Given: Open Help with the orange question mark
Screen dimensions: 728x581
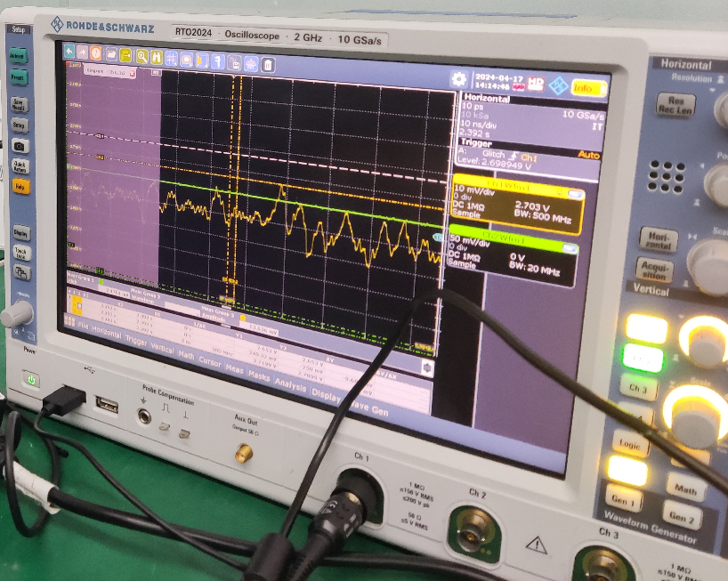Looking at the screenshot, I should coord(95,52).
